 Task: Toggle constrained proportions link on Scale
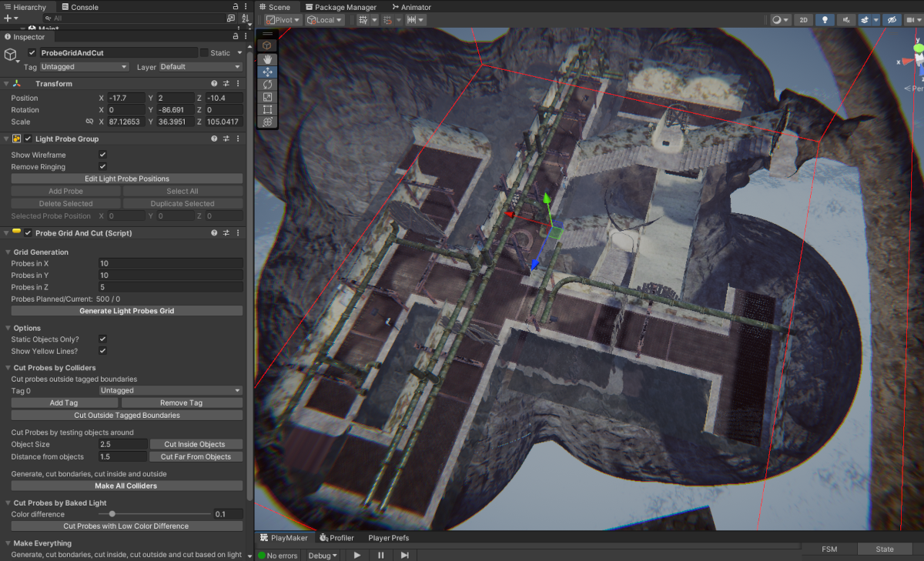click(89, 122)
